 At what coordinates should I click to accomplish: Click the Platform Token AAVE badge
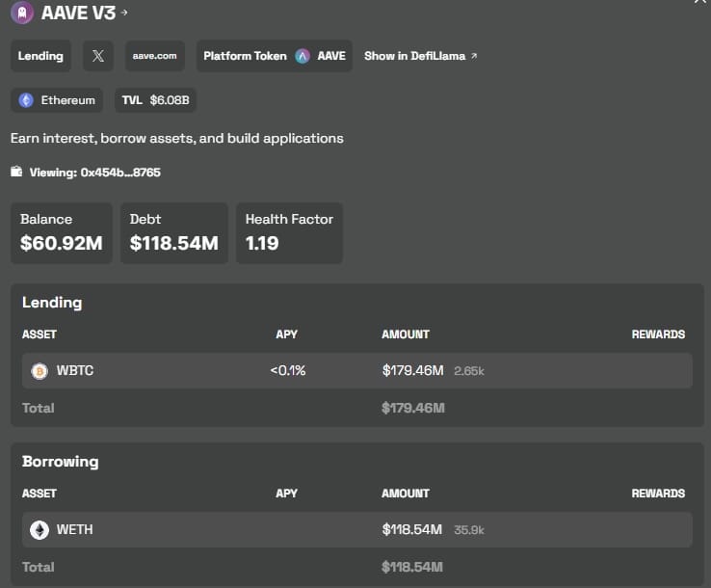pyautogui.click(x=274, y=56)
